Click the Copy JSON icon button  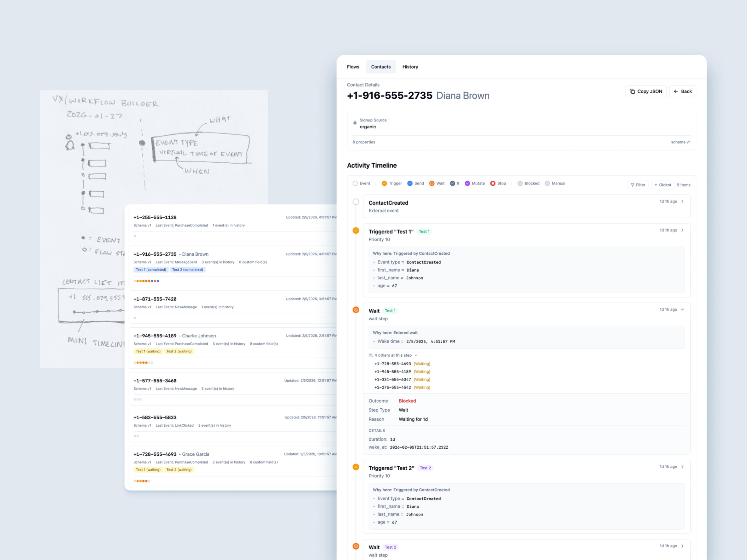pyautogui.click(x=645, y=91)
